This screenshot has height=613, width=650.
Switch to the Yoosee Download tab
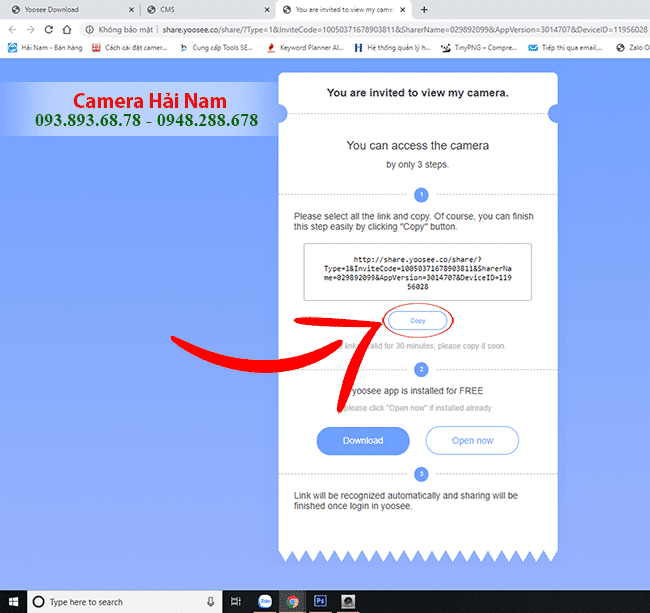[x=68, y=10]
